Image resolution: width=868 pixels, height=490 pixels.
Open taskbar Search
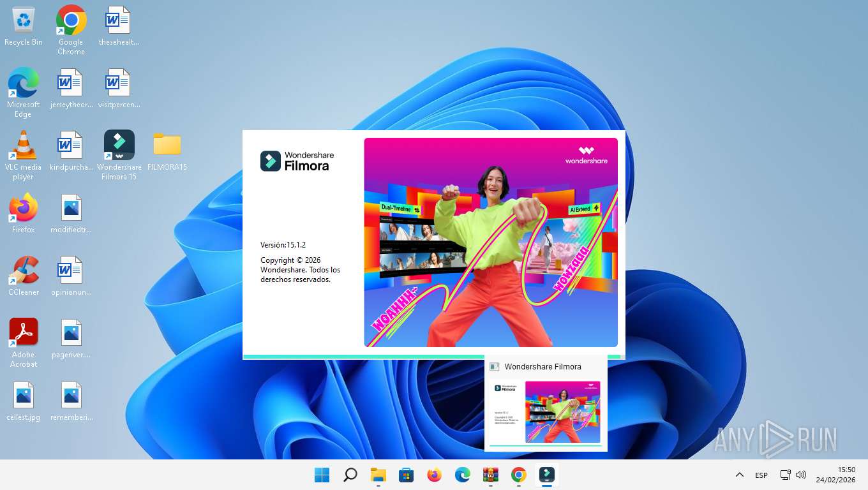[x=350, y=475]
